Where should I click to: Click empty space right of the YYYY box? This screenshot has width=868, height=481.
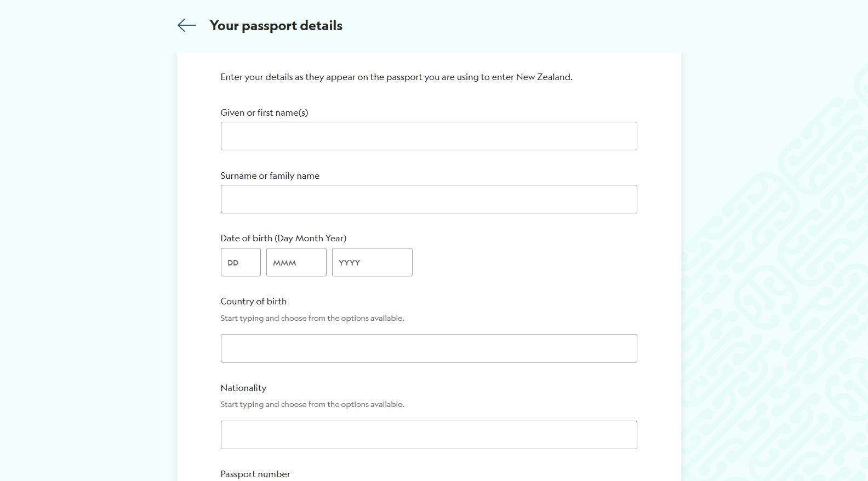pos(525,262)
